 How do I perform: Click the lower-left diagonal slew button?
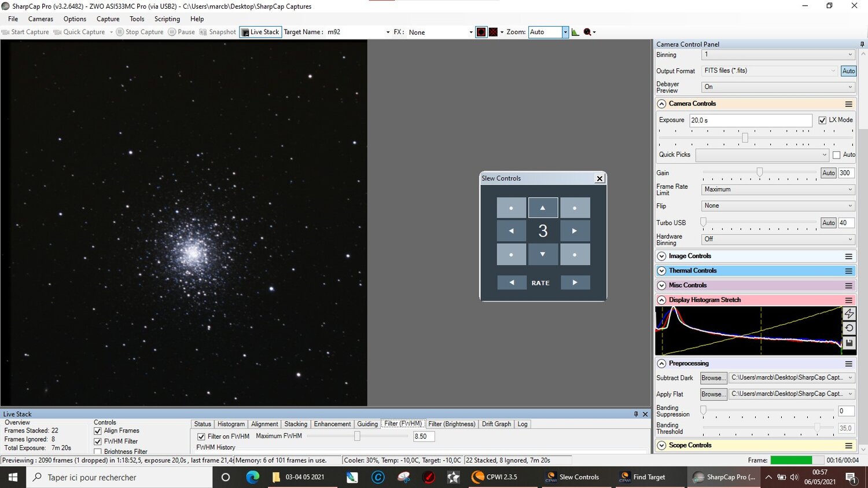512,254
